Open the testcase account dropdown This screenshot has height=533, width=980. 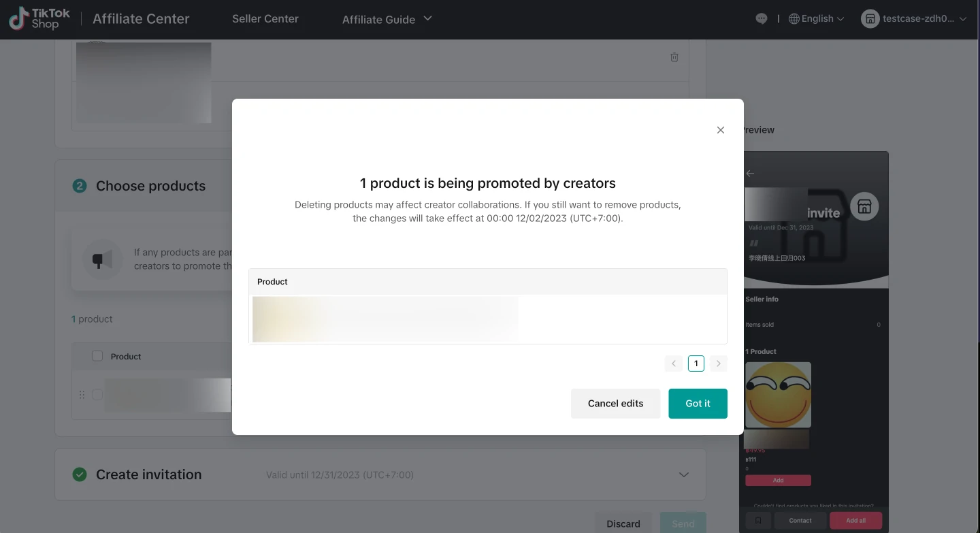coord(914,19)
